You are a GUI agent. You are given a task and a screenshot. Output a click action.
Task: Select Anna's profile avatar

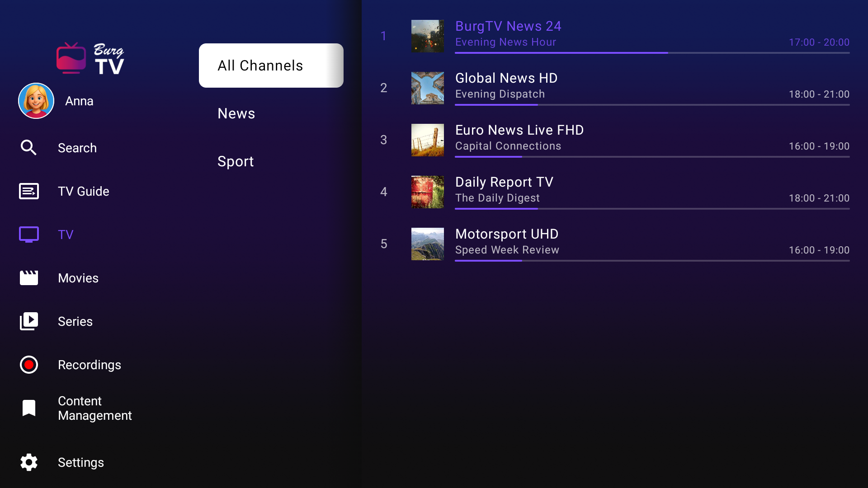click(x=36, y=101)
